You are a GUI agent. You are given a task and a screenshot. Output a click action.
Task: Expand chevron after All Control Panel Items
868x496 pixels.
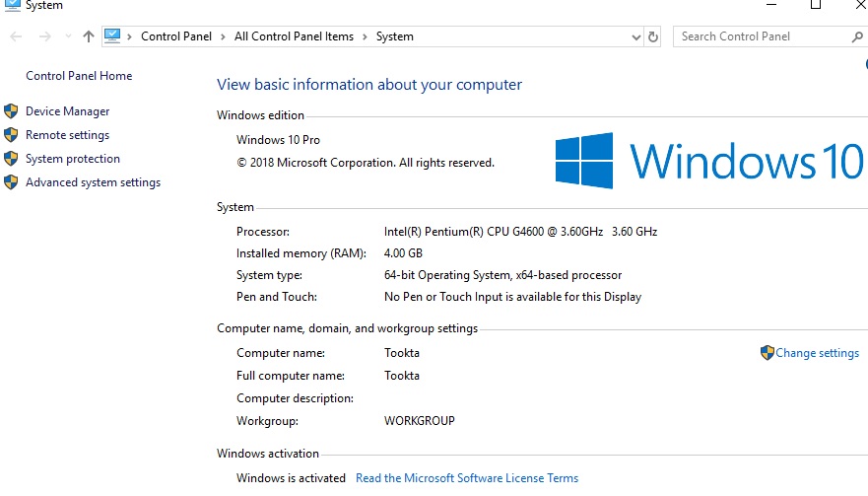pos(365,37)
